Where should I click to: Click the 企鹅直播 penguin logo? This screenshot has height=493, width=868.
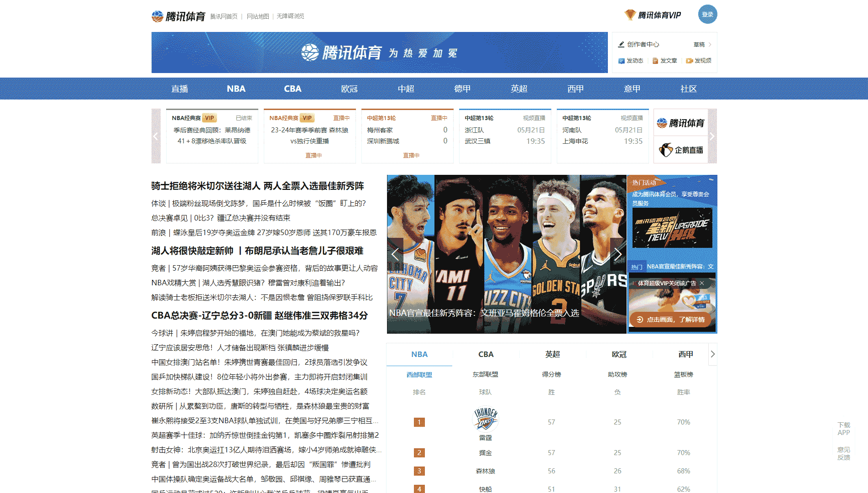click(x=680, y=150)
